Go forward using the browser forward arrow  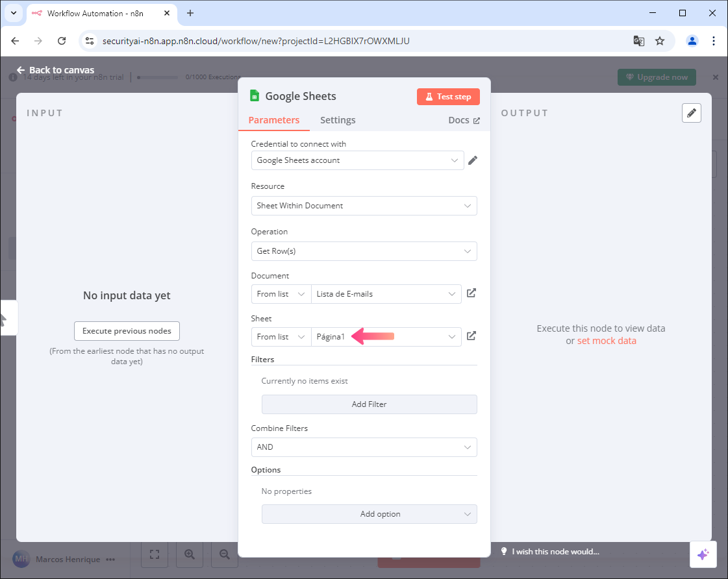38,41
